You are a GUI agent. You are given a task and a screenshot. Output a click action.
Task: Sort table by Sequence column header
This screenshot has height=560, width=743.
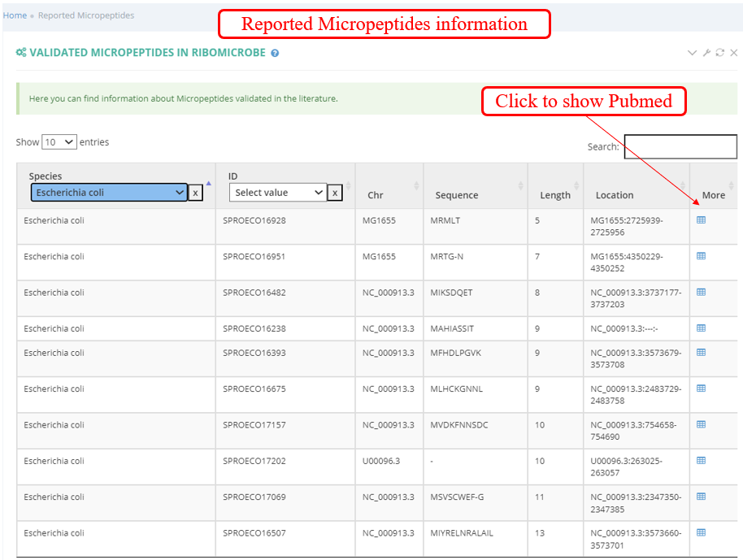[x=457, y=195]
